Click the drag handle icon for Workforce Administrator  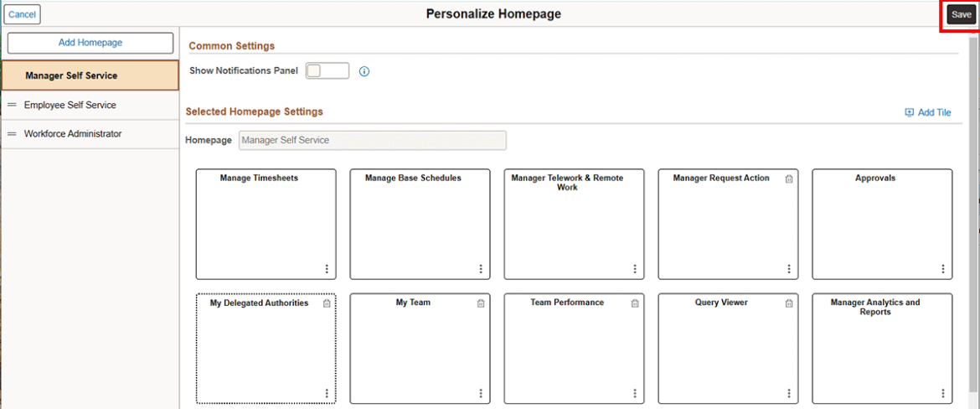[x=13, y=134]
